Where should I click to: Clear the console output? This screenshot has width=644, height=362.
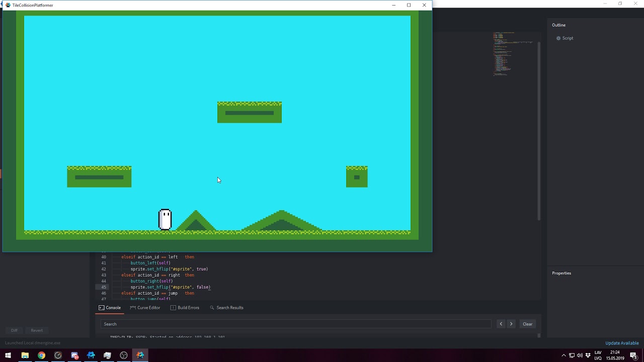[x=527, y=324]
